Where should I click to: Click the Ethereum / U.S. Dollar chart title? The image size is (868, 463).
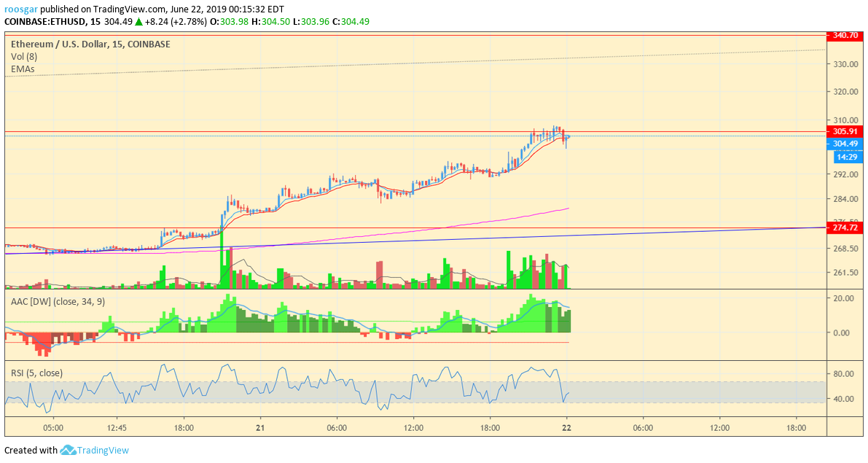tap(90, 44)
